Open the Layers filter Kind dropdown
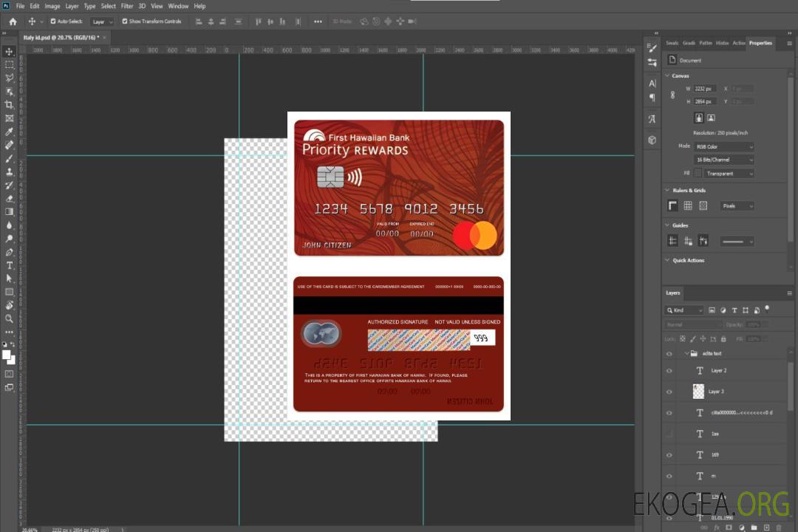This screenshot has width=798, height=532. (684, 310)
